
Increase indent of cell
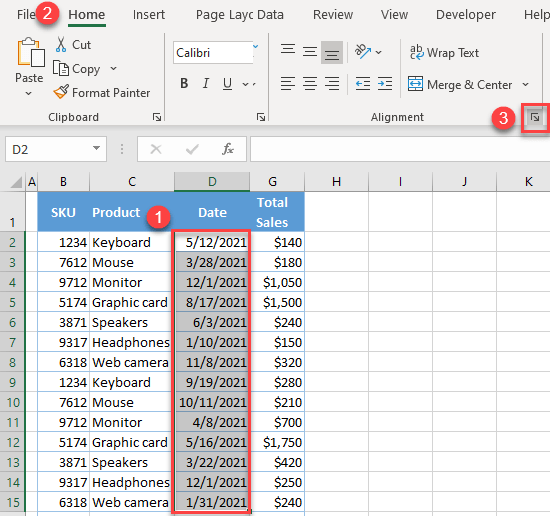[x=385, y=84]
